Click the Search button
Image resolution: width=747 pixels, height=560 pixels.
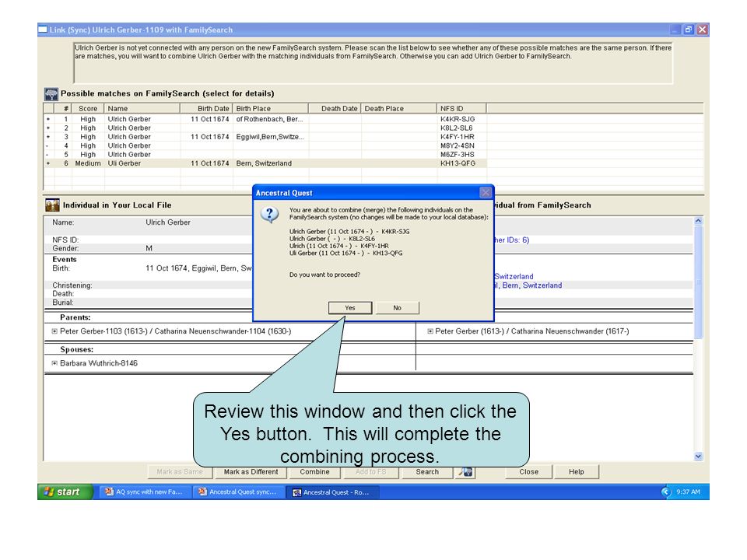pyautogui.click(x=427, y=472)
